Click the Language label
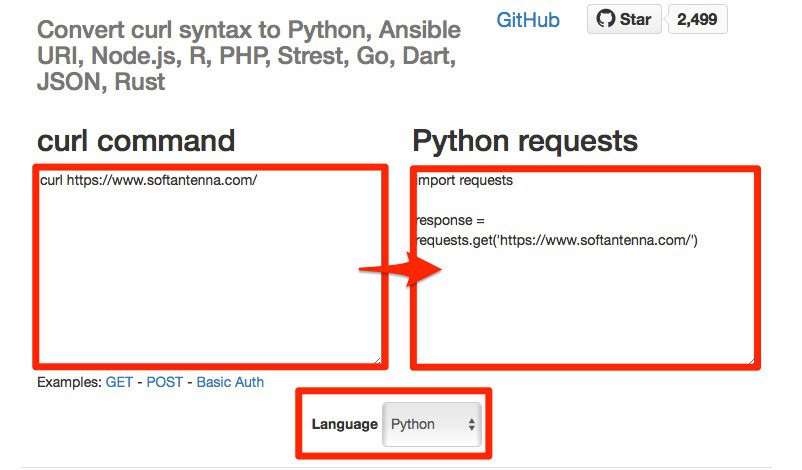Image resolution: width=802 pixels, height=470 pixels. click(x=344, y=424)
